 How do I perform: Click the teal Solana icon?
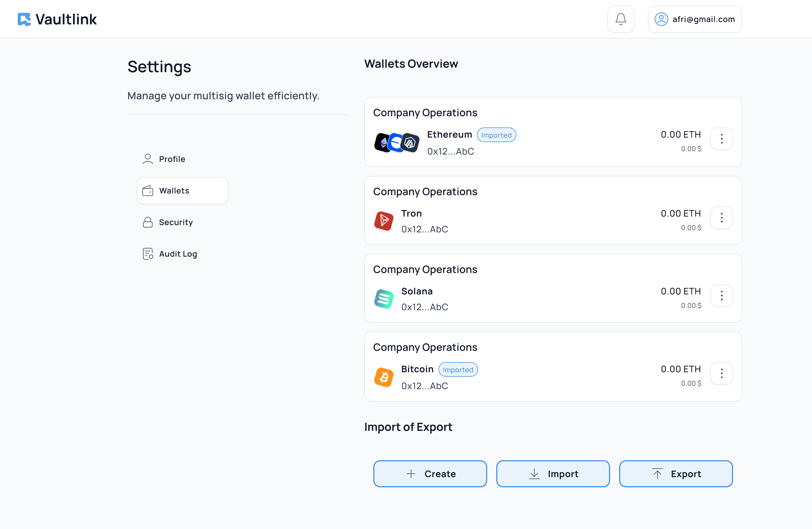tap(384, 299)
